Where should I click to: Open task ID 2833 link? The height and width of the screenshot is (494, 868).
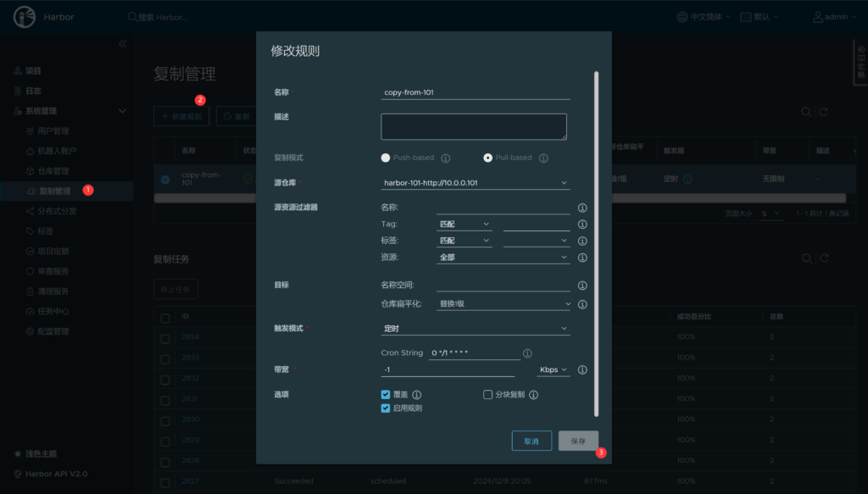191,358
